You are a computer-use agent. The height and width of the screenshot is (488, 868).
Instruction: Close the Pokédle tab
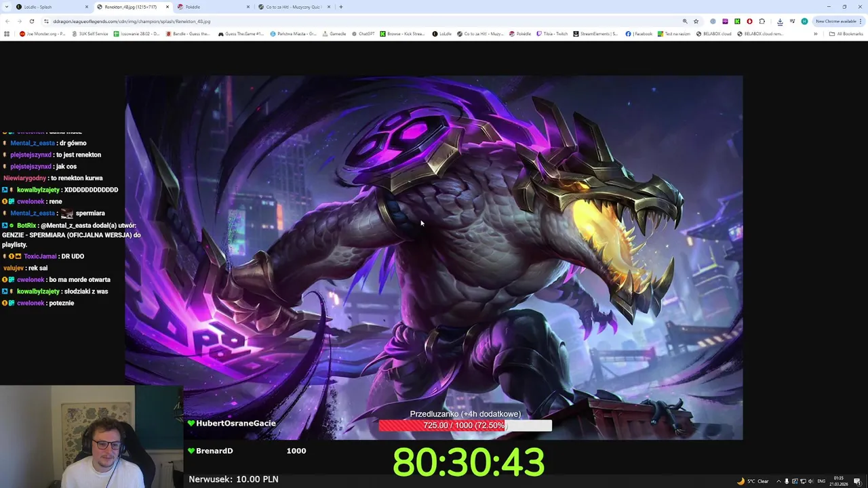[x=248, y=7]
